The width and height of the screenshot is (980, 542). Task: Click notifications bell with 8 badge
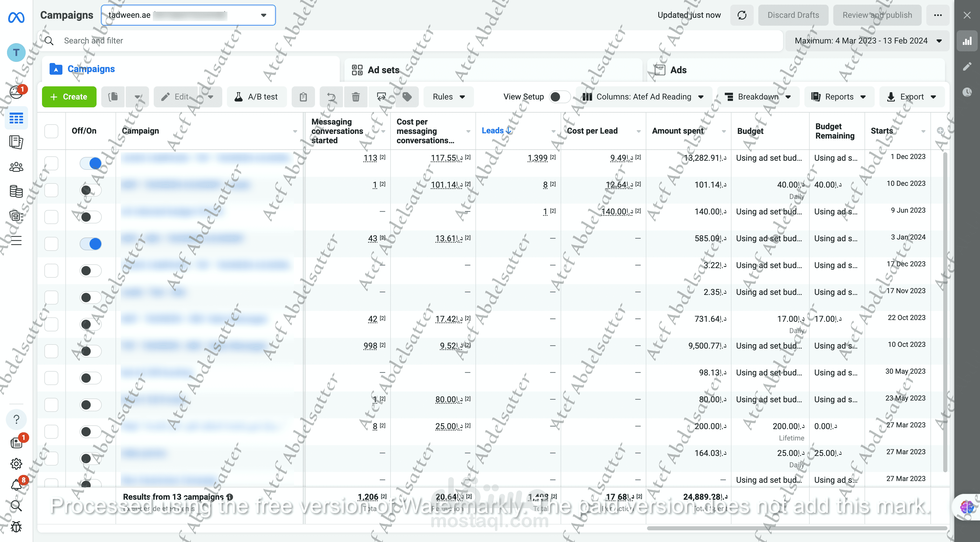(16, 485)
